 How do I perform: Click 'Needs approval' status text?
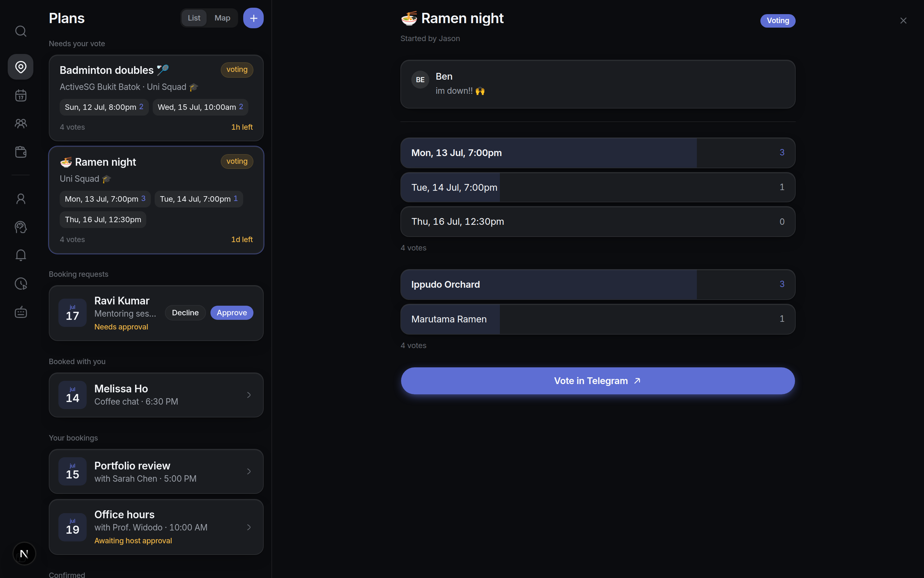pos(121,327)
